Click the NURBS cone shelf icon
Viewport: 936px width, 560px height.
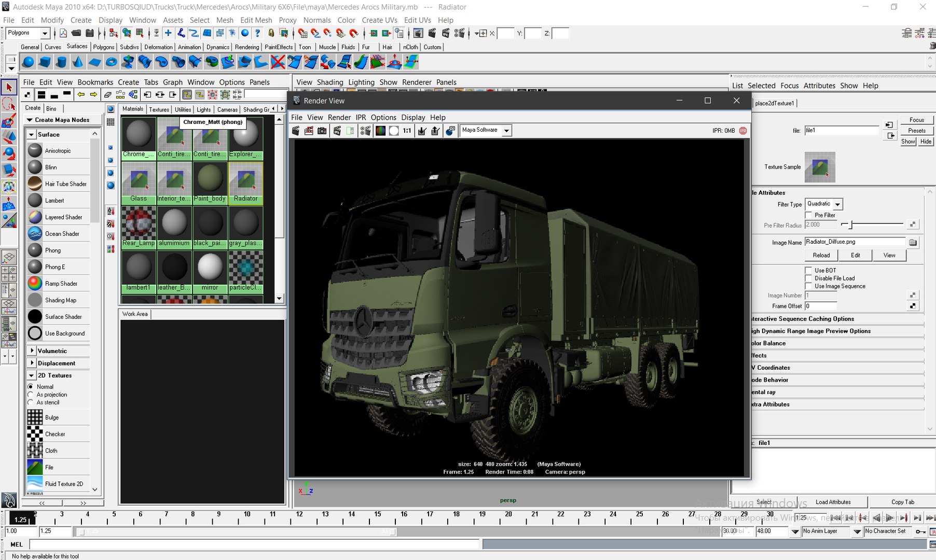pyautogui.click(x=78, y=62)
